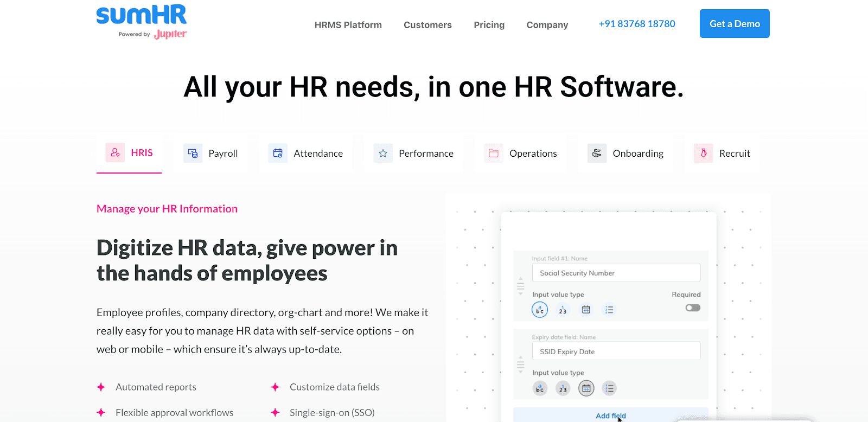Click the Payroll tab icon

pos(193,154)
